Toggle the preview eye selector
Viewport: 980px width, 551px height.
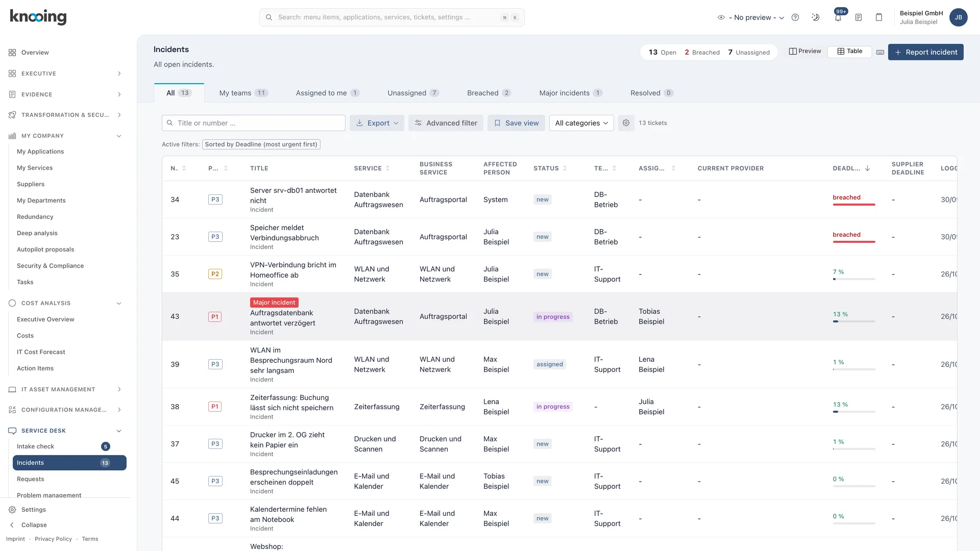pyautogui.click(x=750, y=17)
